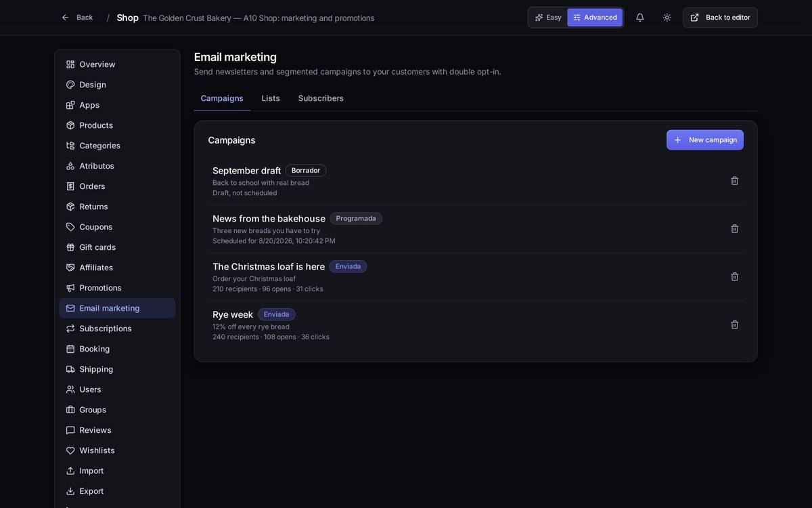Go Back using the top-left link

click(x=77, y=18)
